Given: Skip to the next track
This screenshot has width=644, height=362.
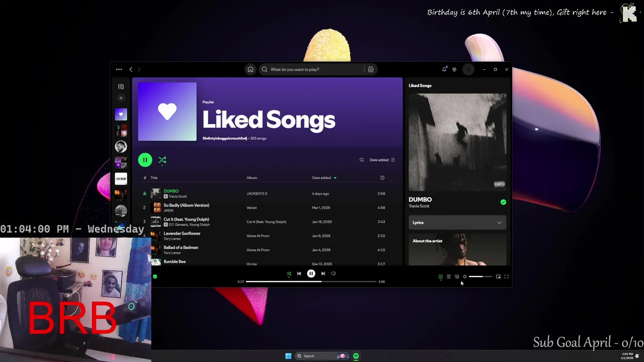Looking at the screenshot, I should (x=323, y=274).
